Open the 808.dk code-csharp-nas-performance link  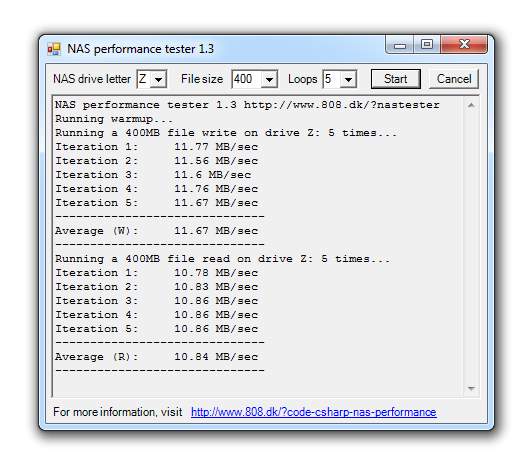(x=314, y=412)
